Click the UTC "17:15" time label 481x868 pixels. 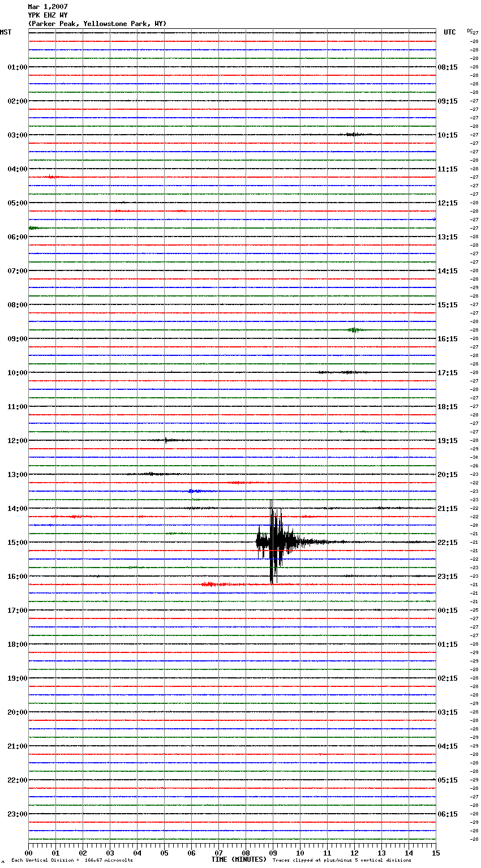(448, 373)
